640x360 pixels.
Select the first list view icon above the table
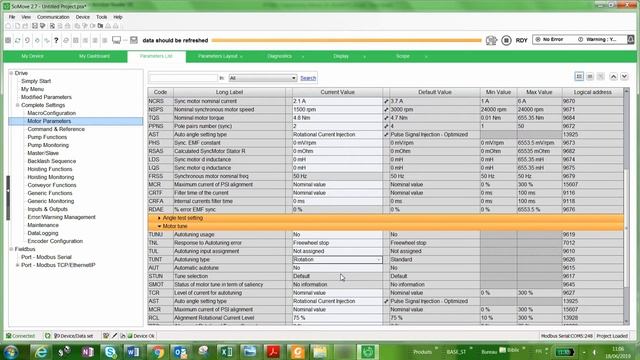(579, 76)
